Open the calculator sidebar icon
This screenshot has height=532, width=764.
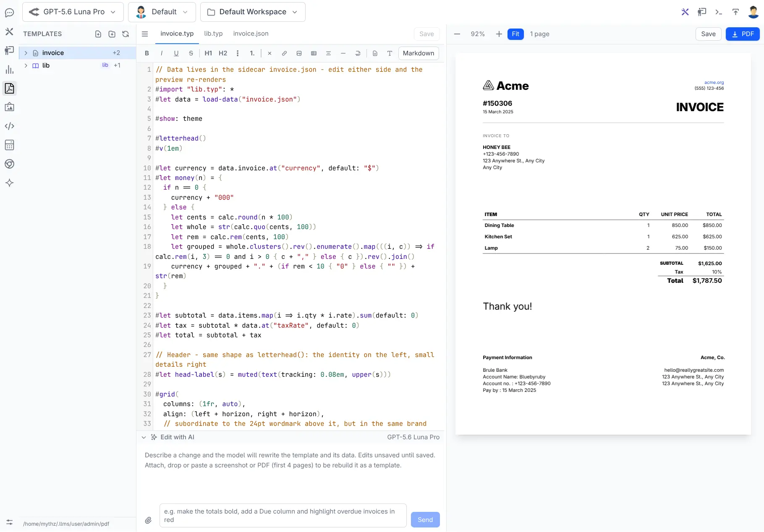coord(9,145)
